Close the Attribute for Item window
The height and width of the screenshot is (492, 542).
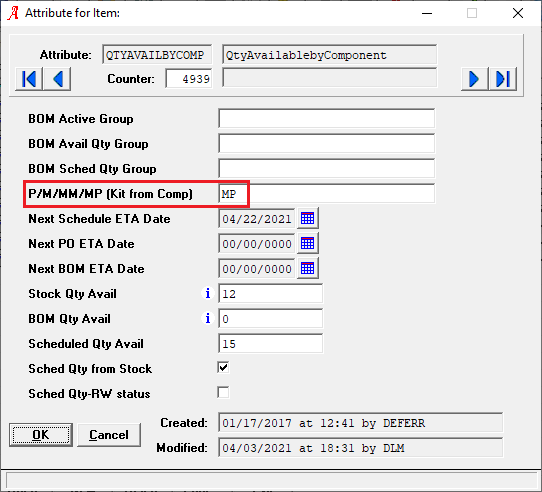(518, 13)
